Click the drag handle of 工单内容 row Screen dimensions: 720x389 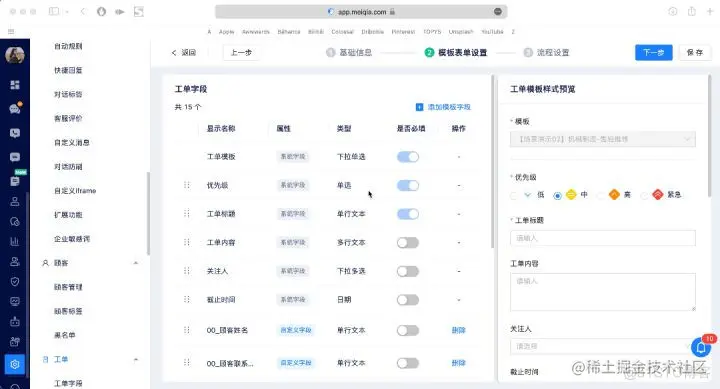click(186, 242)
